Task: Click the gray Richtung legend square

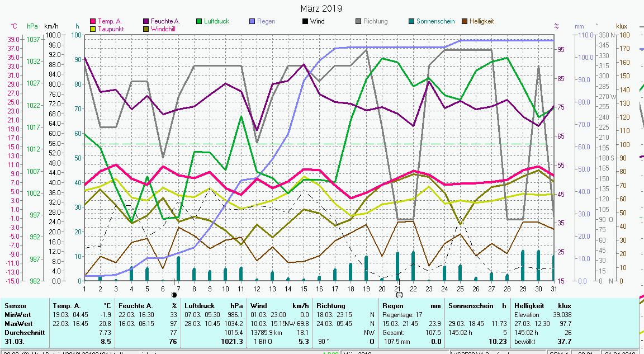Action: click(358, 22)
